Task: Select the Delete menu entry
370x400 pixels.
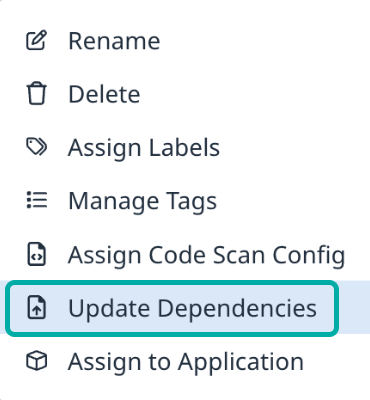Action: pyautogui.click(x=185, y=94)
